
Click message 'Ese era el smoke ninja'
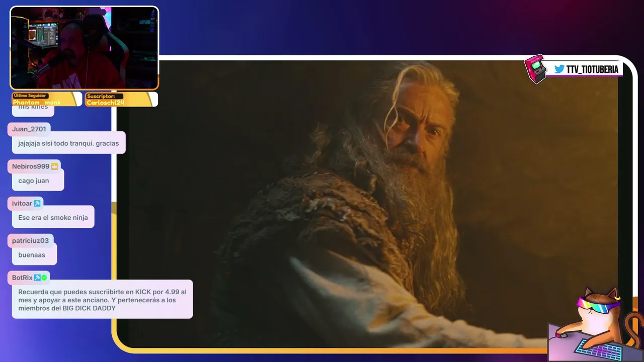pos(53,218)
